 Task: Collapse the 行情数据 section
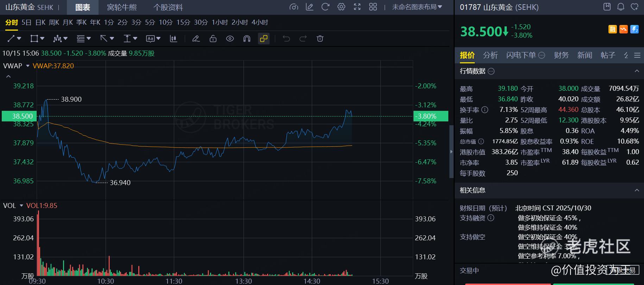click(x=637, y=71)
